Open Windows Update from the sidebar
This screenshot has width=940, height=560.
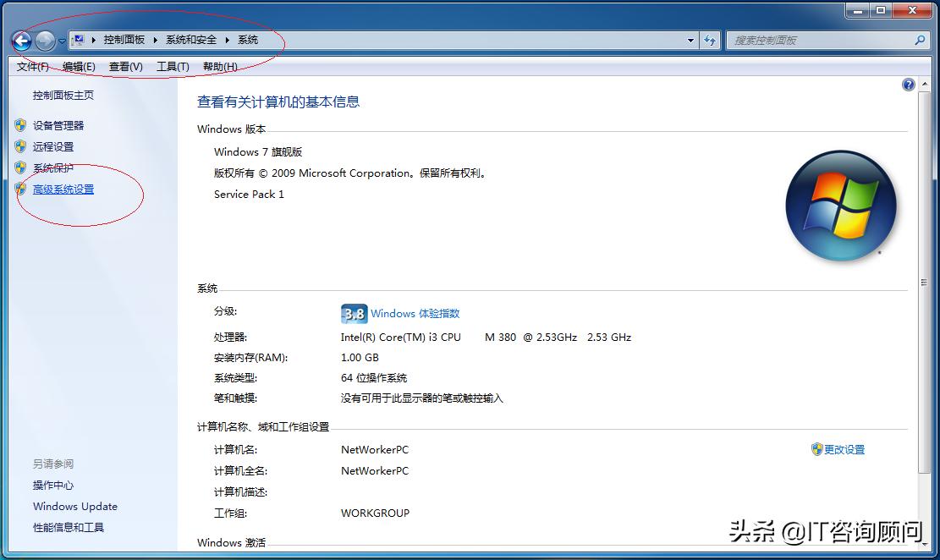pos(74,506)
